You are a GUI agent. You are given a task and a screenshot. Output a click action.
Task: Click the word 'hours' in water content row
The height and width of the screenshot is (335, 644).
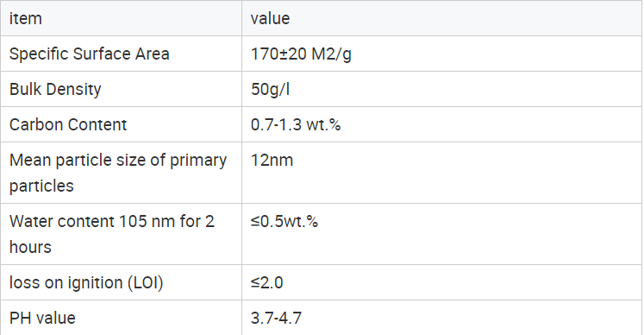[30, 247]
